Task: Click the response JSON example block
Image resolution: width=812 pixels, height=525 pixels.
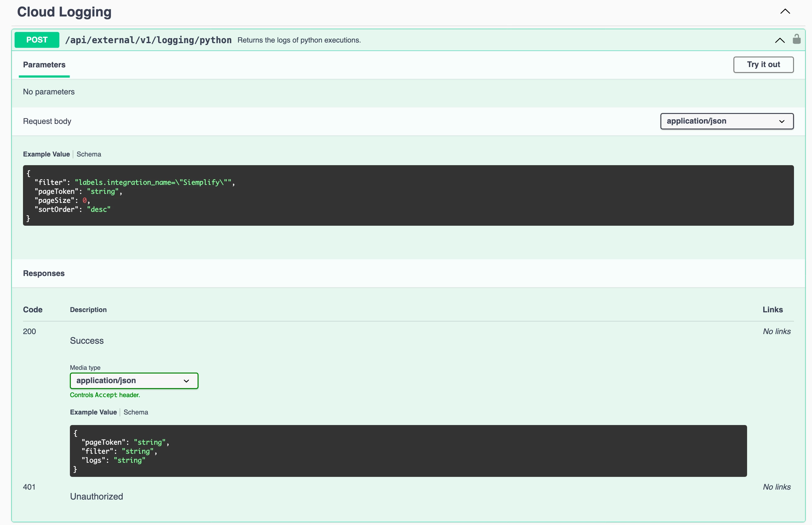Action: pyautogui.click(x=408, y=451)
